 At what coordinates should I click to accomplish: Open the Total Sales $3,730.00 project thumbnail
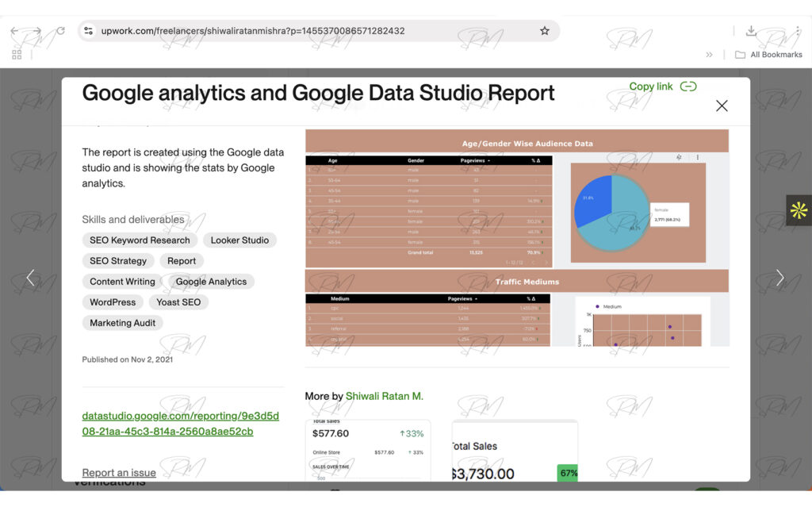(515, 451)
